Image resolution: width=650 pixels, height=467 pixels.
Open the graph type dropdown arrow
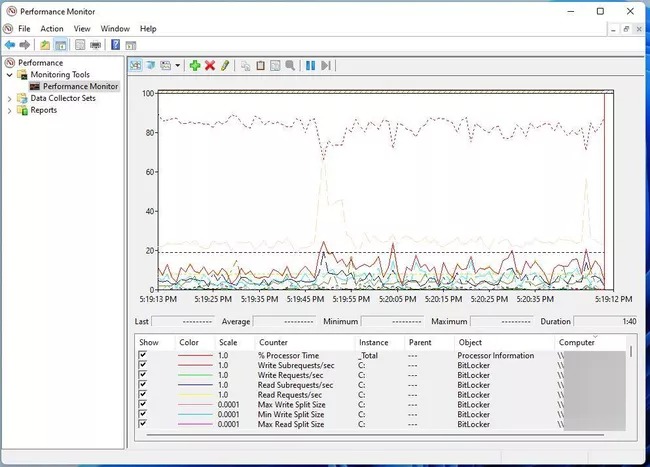point(177,65)
